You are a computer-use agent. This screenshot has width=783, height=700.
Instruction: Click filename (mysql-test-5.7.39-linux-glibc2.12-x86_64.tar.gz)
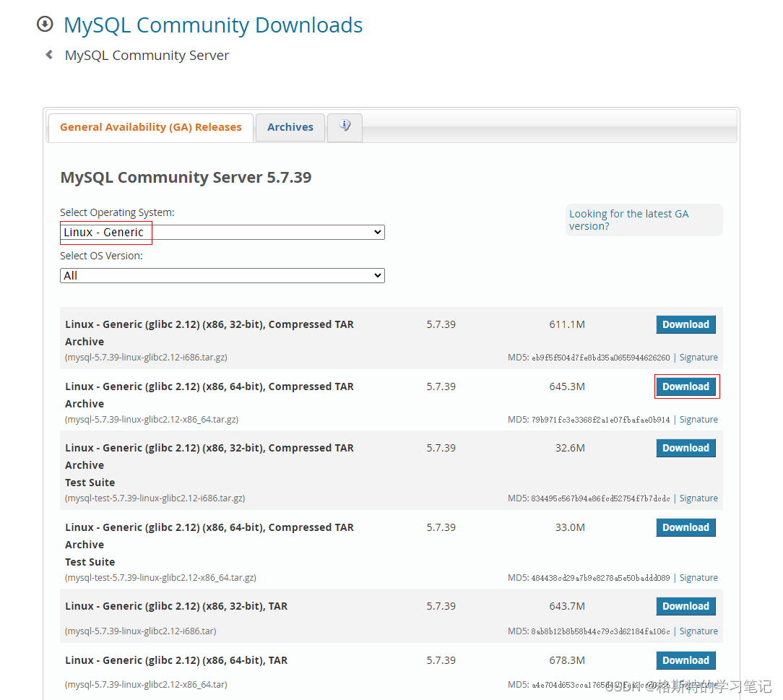tap(160, 578)
